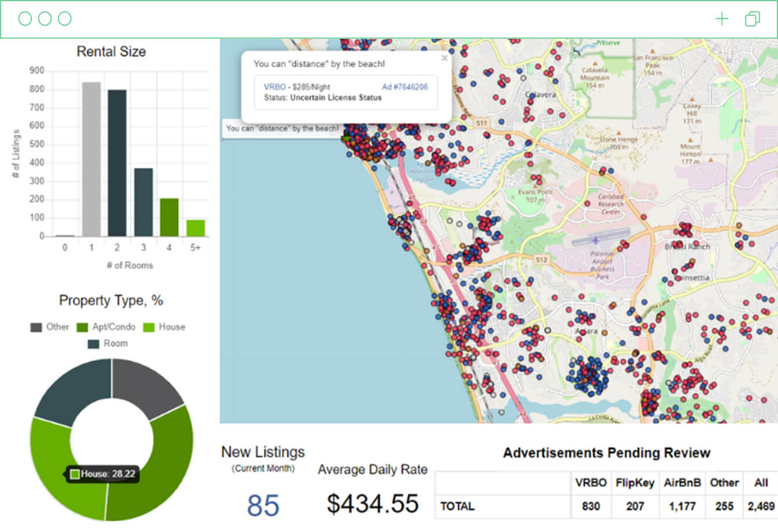Screen dimensions: 778x532
Task: Toggle the Room legend entry
Action: [108, 343]
